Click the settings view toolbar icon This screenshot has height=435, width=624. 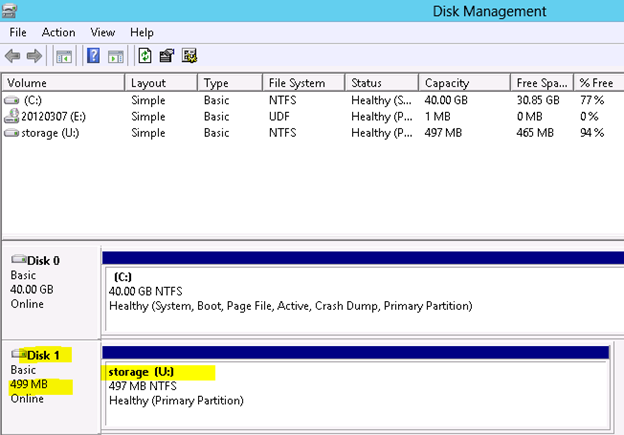pyautogui.click(x=189, y=56)
